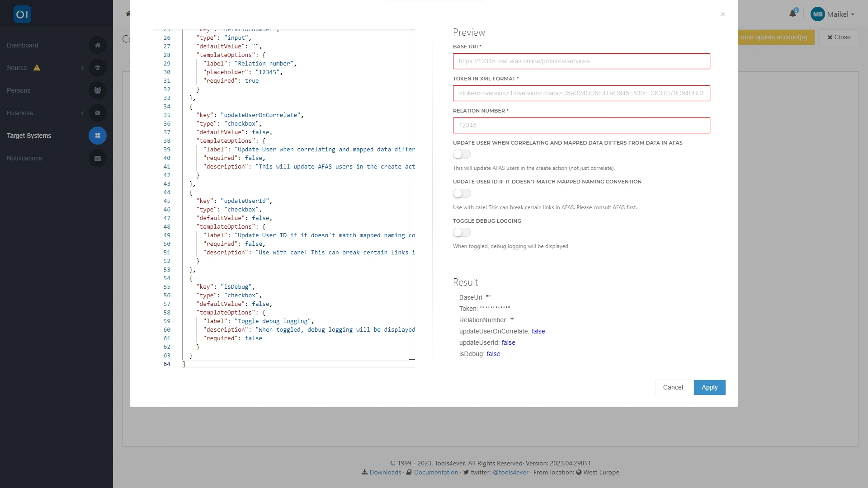Open the notifications bell icon
The width and height of the screenshot is (868, 488).
(793, 14)
